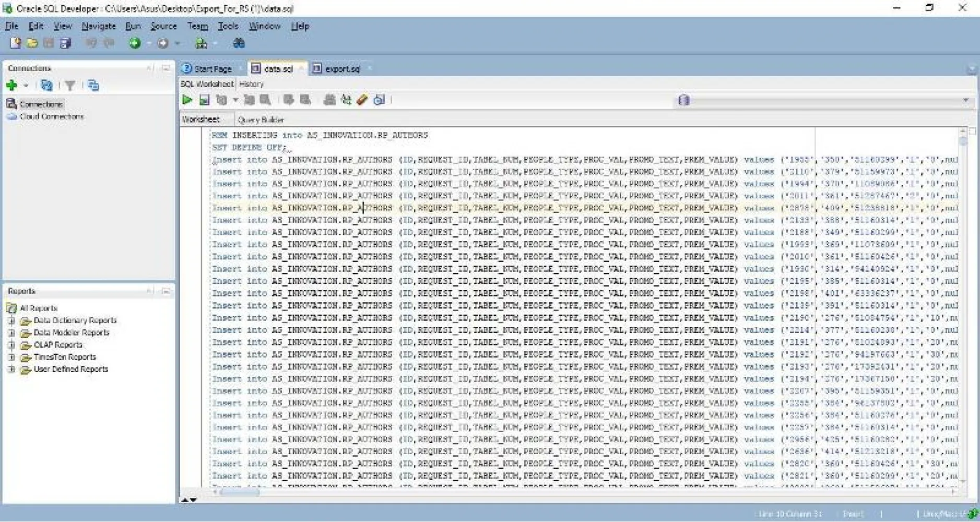Click the Save icon in main toolbar
This screenshot has width=980, height=522.
coord(49,43)
